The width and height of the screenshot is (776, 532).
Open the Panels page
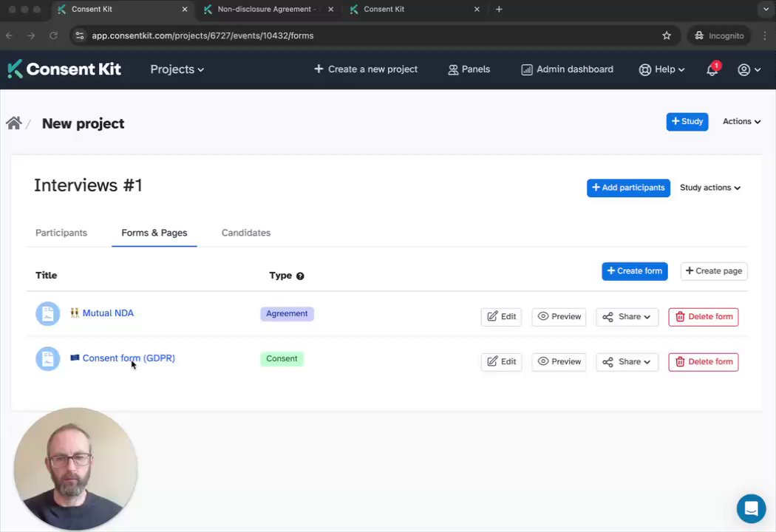click(469, 69)
